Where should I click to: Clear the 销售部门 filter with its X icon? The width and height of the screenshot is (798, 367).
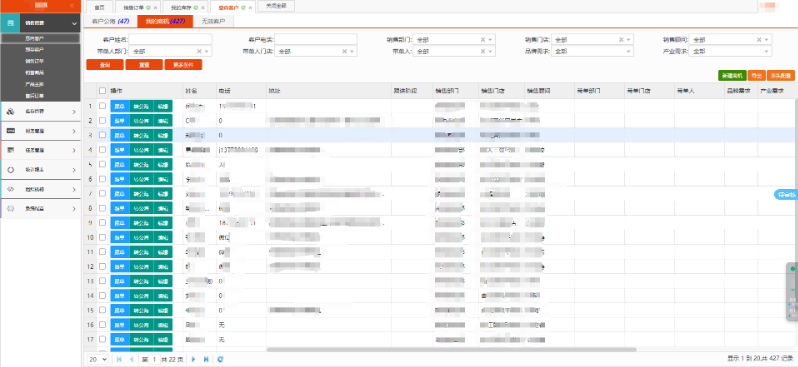[x=482, y=40]
